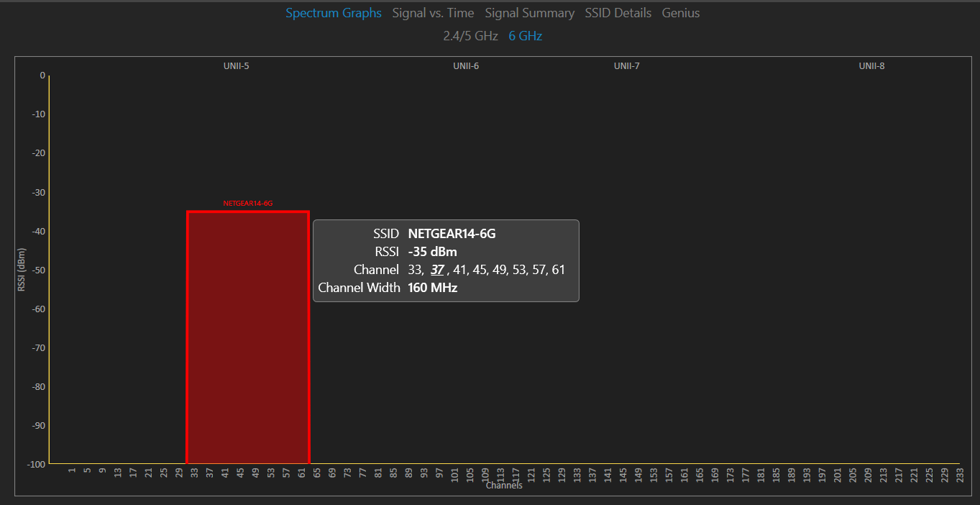Click the NETGEAR14-6G label above the bar
The width and height of the screenshot is (980, 505).
click(x=248, y=202)
